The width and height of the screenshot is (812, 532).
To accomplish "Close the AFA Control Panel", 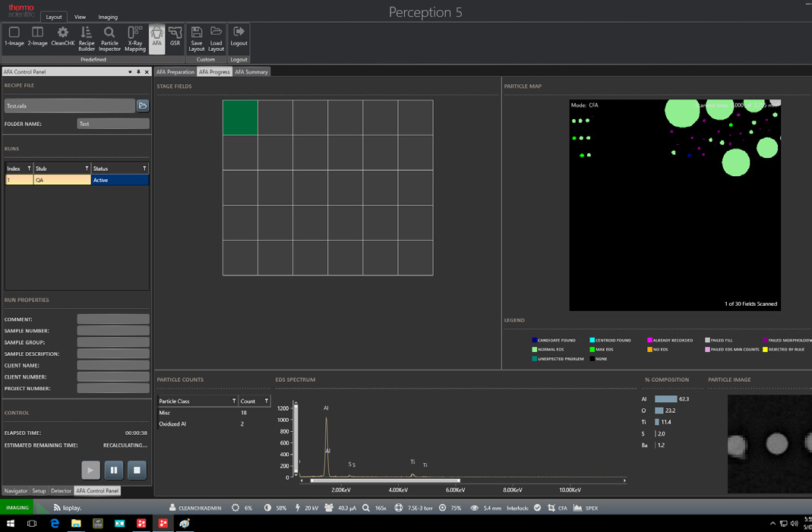I will point(147,72).
